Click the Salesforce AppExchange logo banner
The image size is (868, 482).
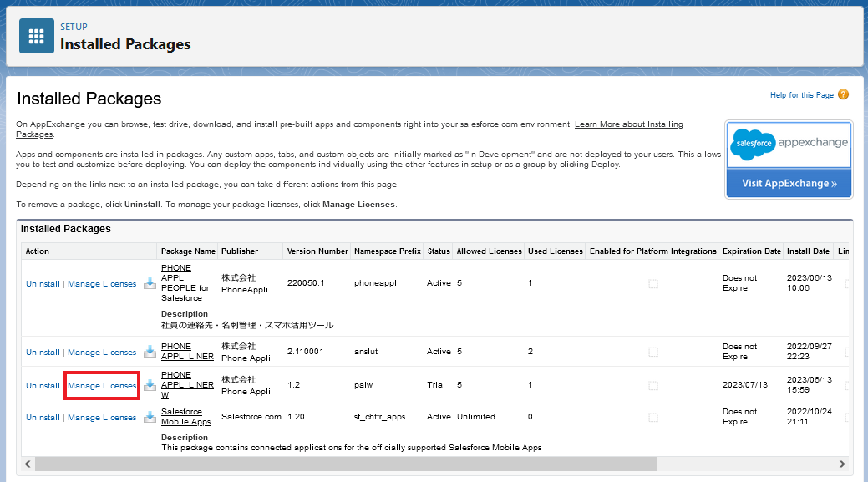(x=789, y=144)
